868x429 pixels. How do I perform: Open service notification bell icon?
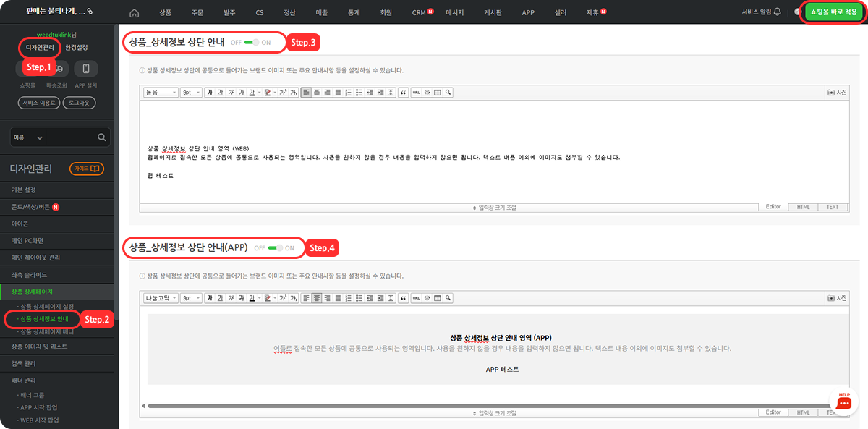[778, 12]
